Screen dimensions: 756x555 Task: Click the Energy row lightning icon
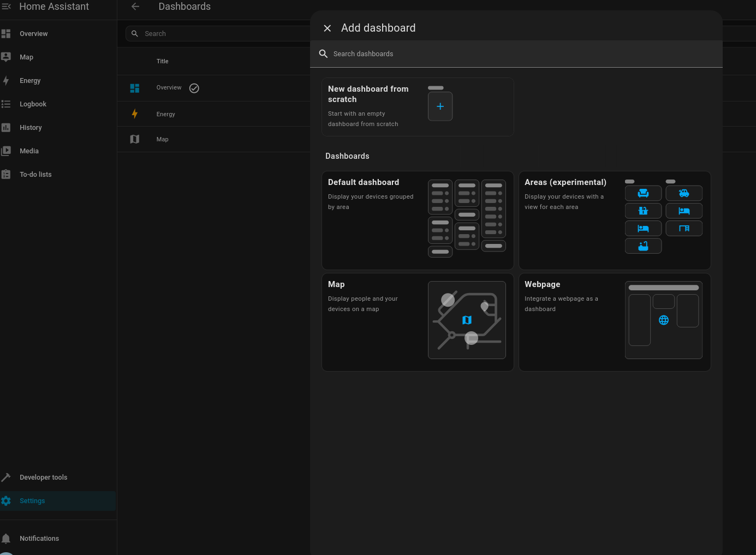135,114
